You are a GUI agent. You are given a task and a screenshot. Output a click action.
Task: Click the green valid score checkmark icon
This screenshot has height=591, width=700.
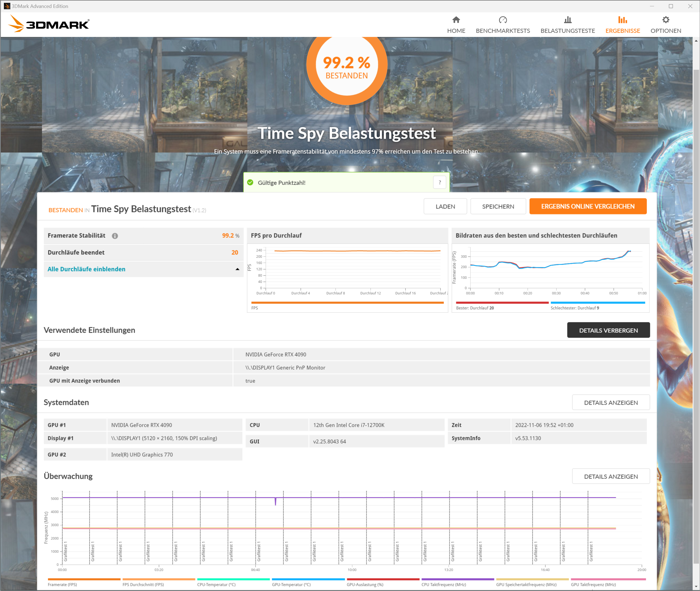tap(250, 182)
